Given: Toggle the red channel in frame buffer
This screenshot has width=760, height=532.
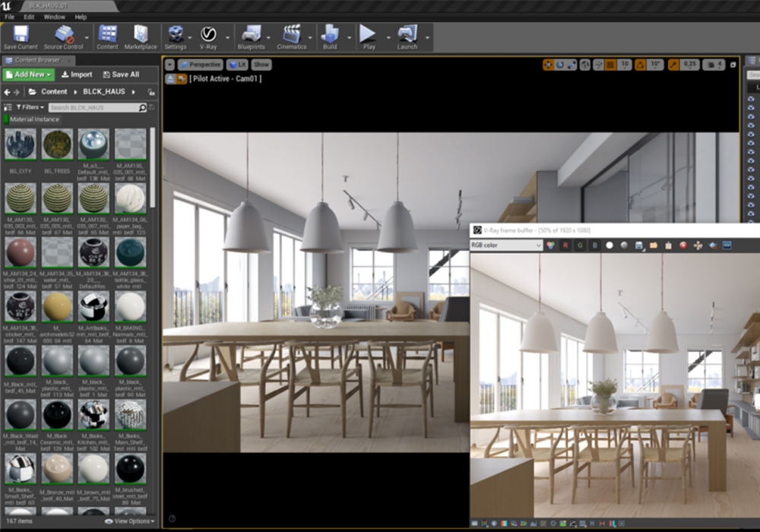Looking at the screenshot, I should click(x=565, y=245).
